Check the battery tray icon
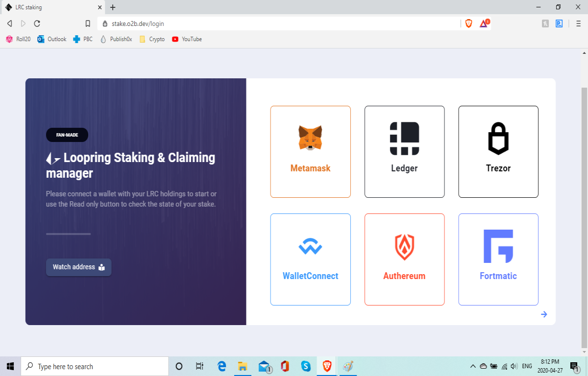Image resolution: width=588 pixels, height=376 pixels. coord(494,366)
